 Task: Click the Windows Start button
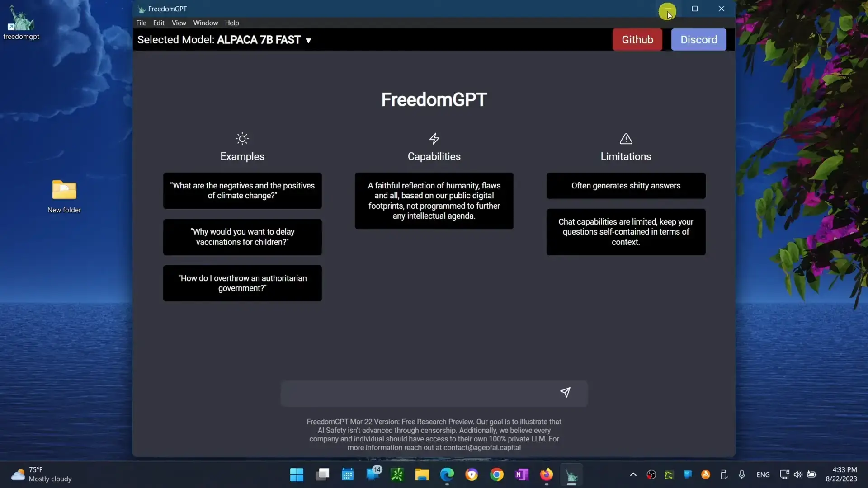pos(296,474)
